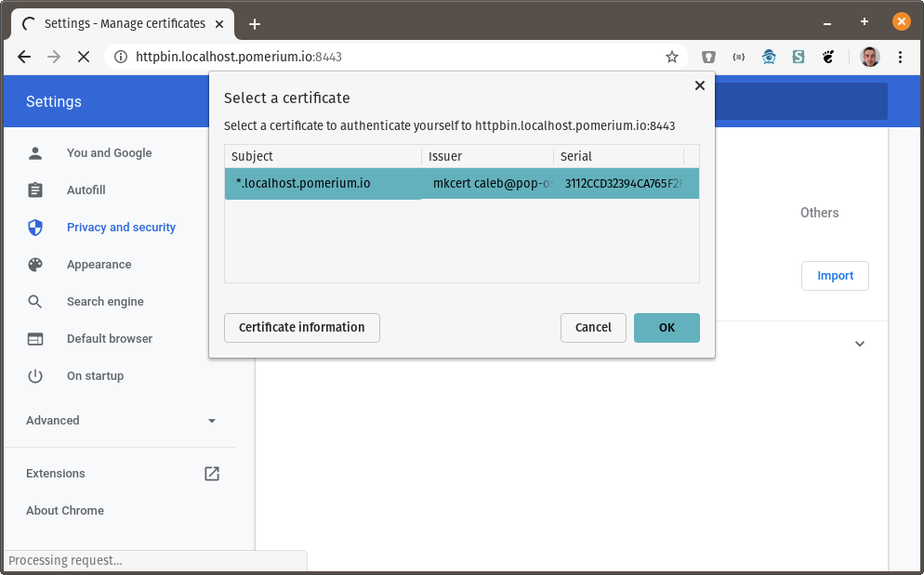
Task: Open Appearance settings
Action: (99, 265)
